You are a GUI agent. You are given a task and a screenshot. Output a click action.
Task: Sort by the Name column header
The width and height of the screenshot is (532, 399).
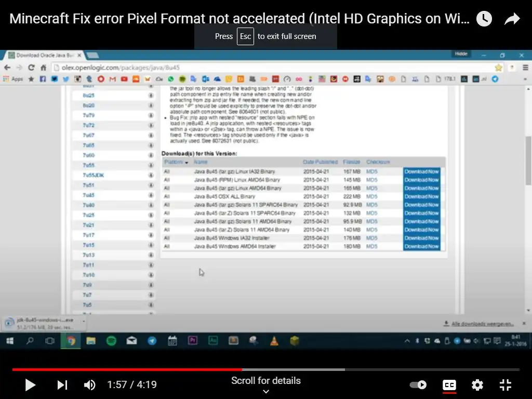(201, 162)
